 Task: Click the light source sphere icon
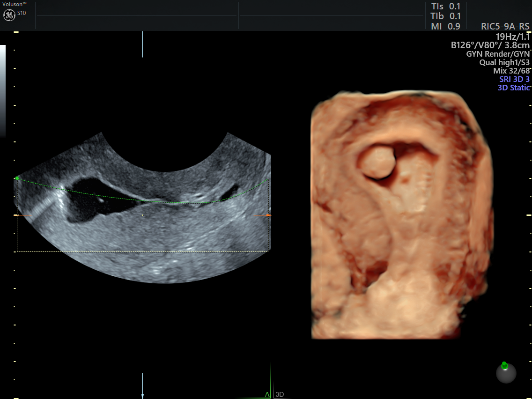(x=506, y=372)
